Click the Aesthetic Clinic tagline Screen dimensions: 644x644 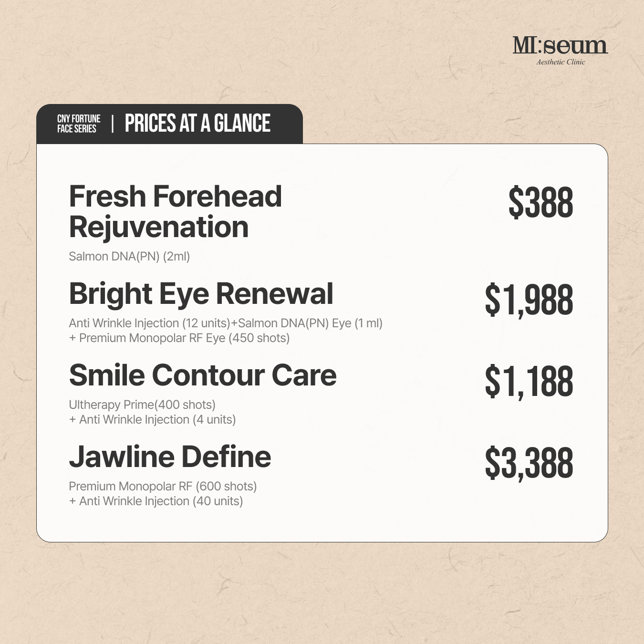point(561,62)
